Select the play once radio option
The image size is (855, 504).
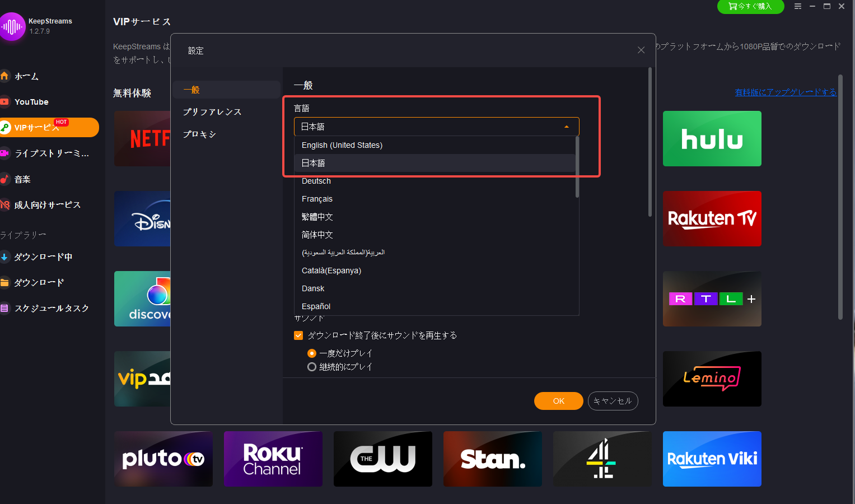click(312, 353)
